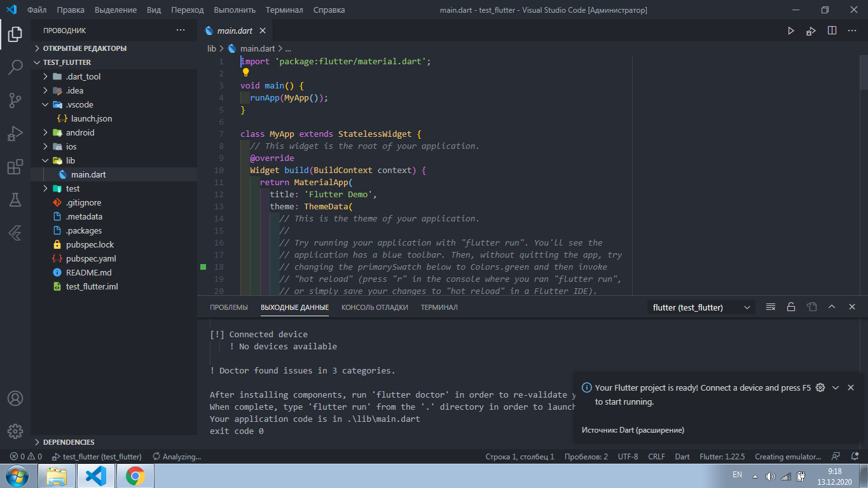Viewport: 868px width, 488px height.
Task: Click UTF-8 encoding selector
Action: 628,457
